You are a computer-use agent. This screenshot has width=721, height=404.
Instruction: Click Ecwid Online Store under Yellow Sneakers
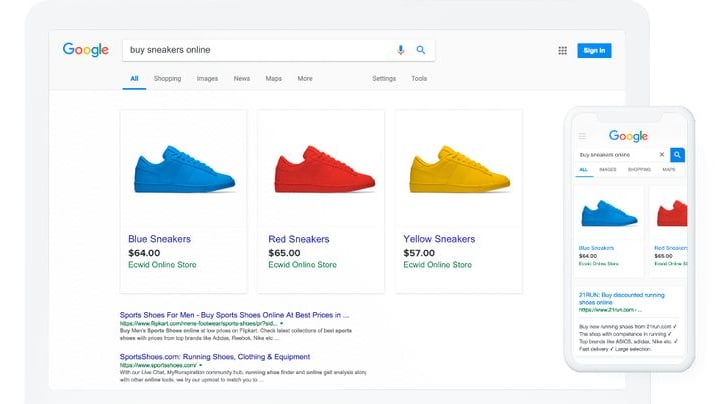437,265
